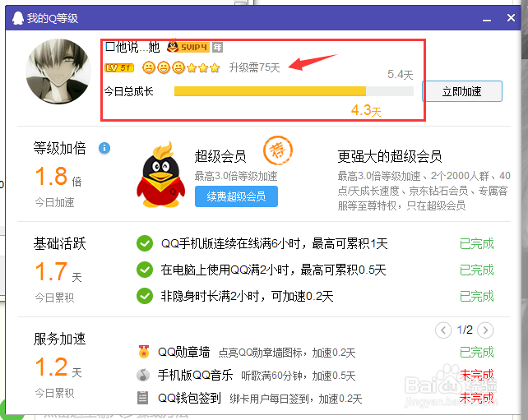Viewport: 528px width, 420px height.
Task: Open the QQ勋章墙 link
Action: pyautogui.click(x=184, y=353)
